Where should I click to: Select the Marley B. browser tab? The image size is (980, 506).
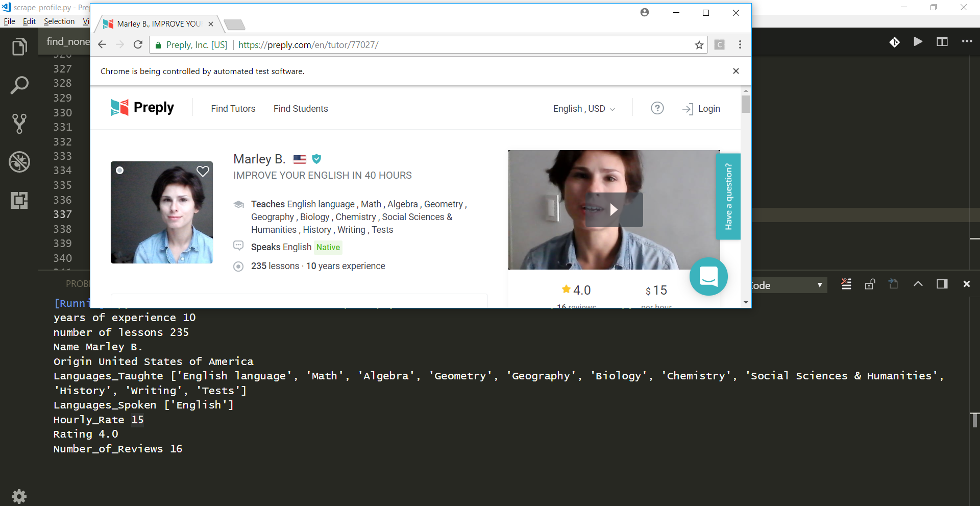point(158,24)
